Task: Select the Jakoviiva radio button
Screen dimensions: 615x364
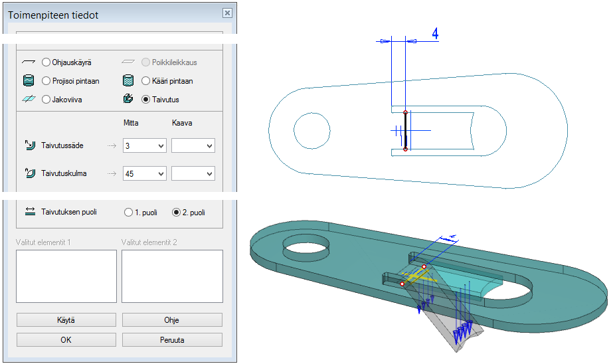Action: (46, 100)
